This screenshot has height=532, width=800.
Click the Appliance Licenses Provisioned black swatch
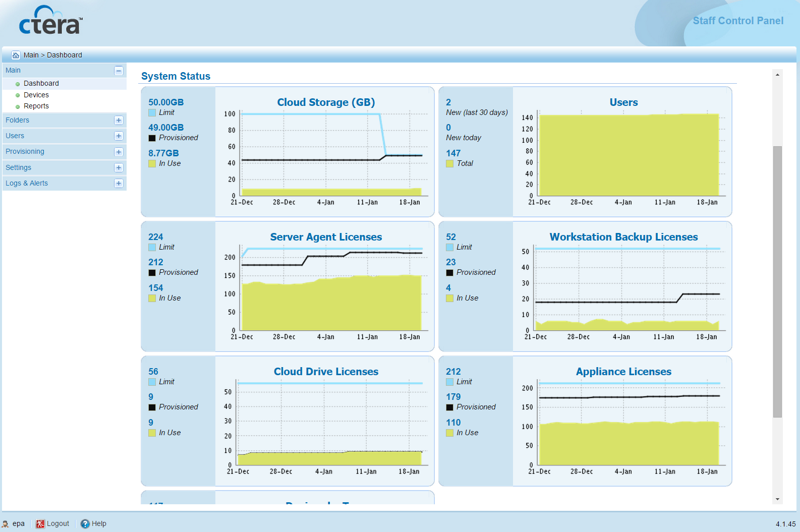coord(449,407)
